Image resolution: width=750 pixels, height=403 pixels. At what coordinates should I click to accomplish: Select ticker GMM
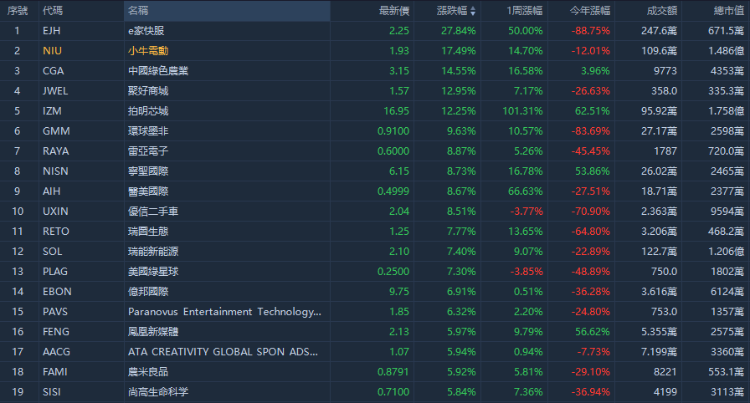coord(56,131)
